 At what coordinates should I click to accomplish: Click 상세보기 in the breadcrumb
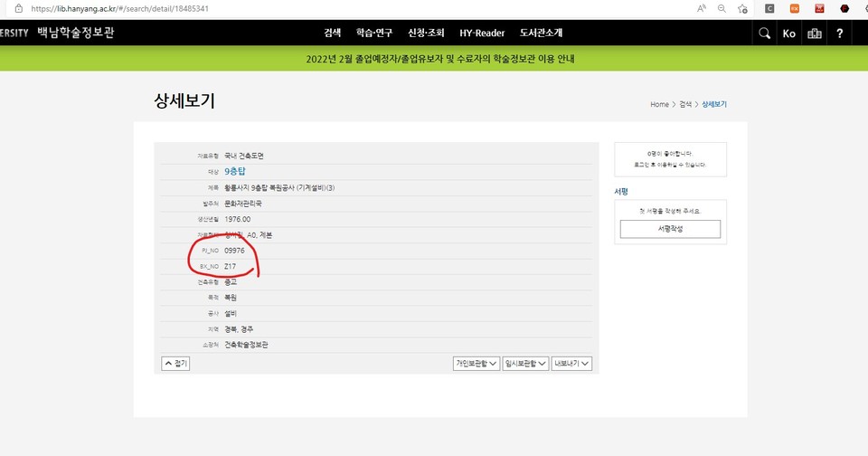pyautogui.click(x=714, y=104)
